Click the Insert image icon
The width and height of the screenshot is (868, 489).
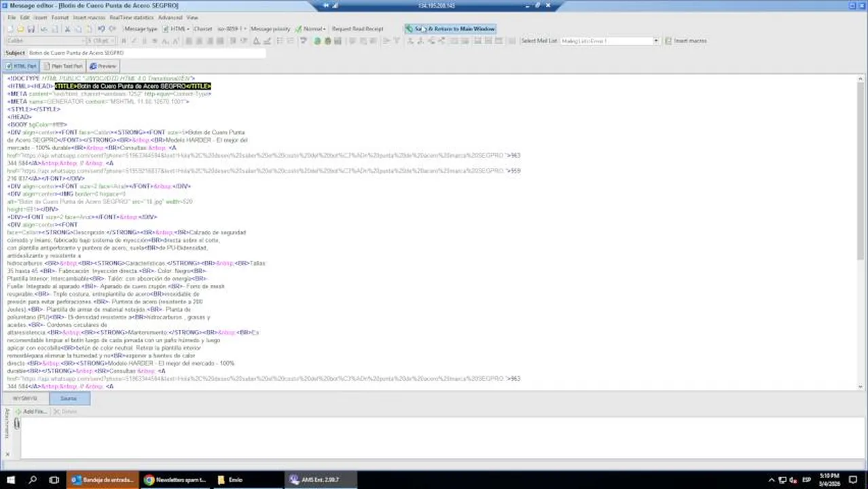(338, 41)
